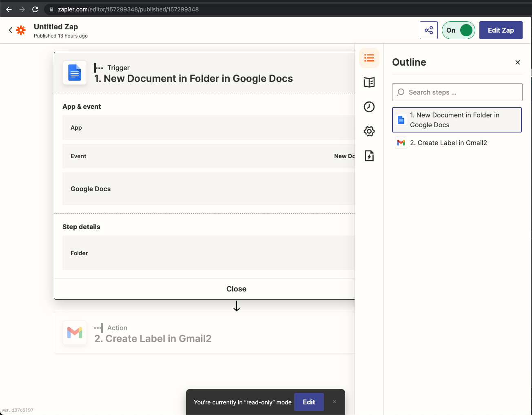
Task: Click the App & event section heading
Action: pyautogui.click(x=82, y=106)
